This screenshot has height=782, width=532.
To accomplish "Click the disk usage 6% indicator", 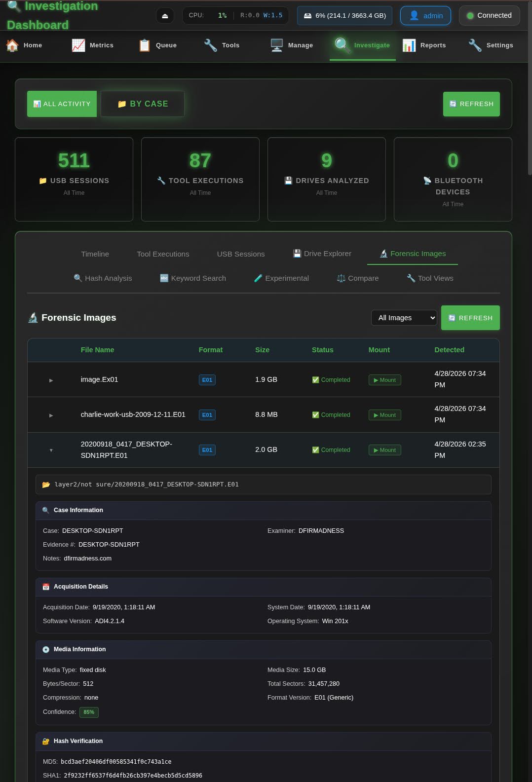I will coord(345,16).
